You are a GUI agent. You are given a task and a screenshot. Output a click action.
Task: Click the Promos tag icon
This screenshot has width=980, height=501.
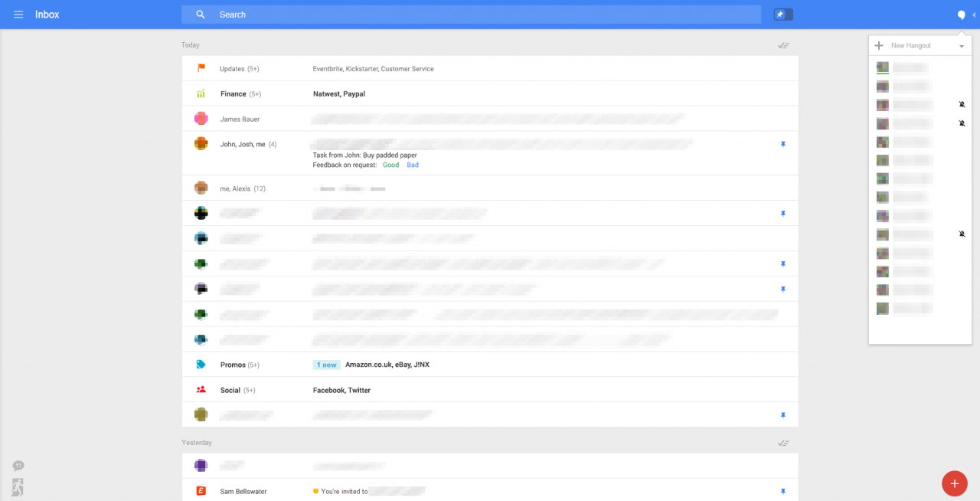pos(201,365)
